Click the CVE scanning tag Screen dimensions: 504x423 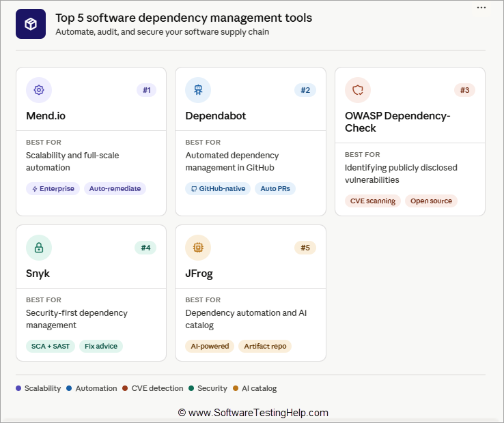point(373,201)
